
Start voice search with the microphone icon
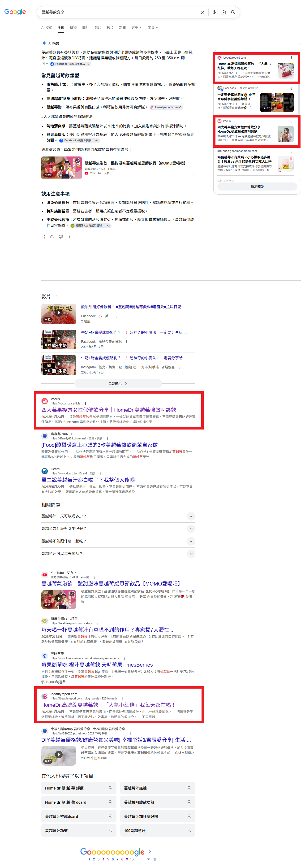(x=214, y=13)
